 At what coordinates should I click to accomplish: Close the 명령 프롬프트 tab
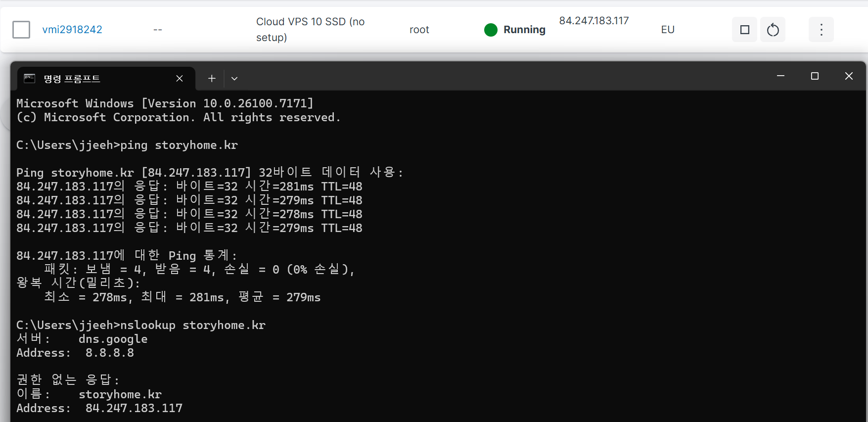(180, 79)
